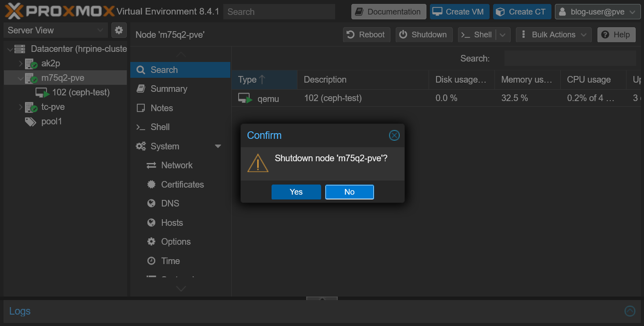Click Create VM button

coord(460,12)
